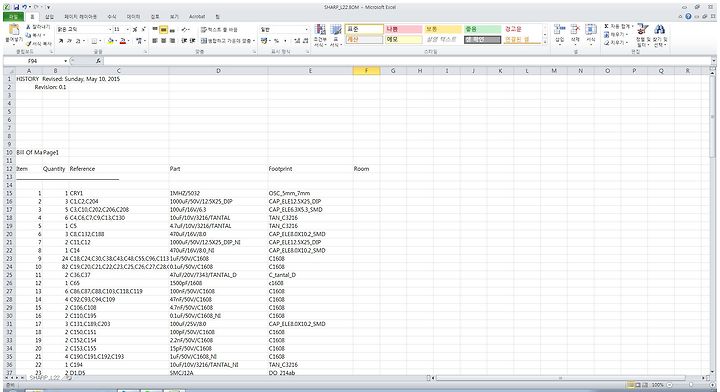Apply the yellow 'Neutral' cell style
The width and height of the screenshot is (720, 392).
[443, 29]
